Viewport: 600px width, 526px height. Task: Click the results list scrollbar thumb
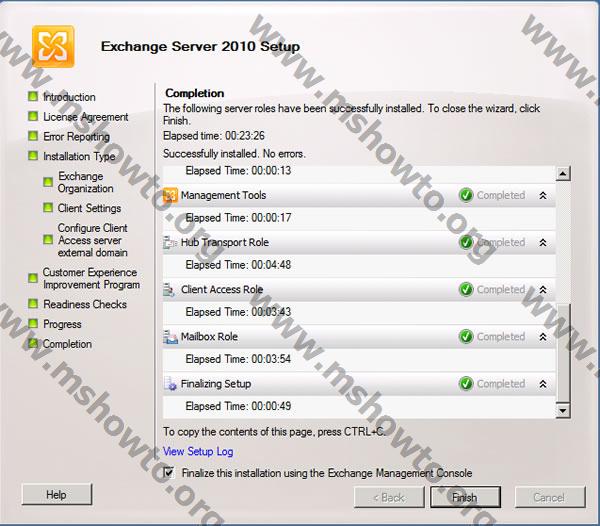click(563, 353)
